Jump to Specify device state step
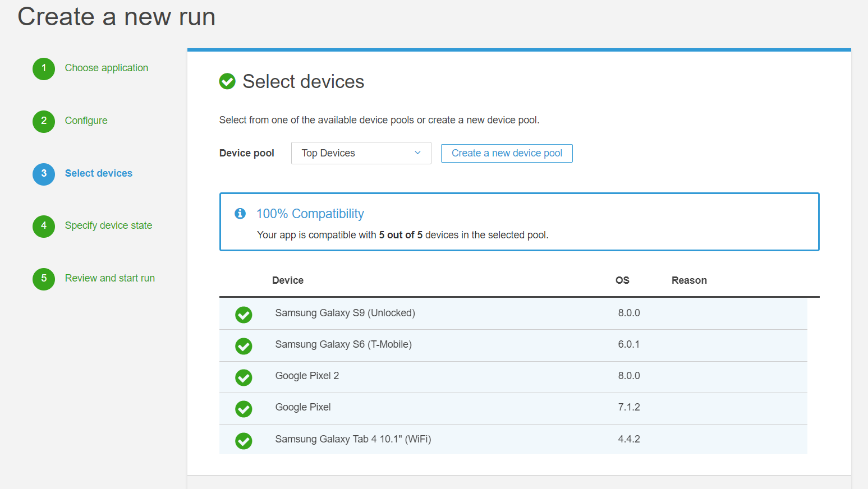 click(x=108, y=225)
